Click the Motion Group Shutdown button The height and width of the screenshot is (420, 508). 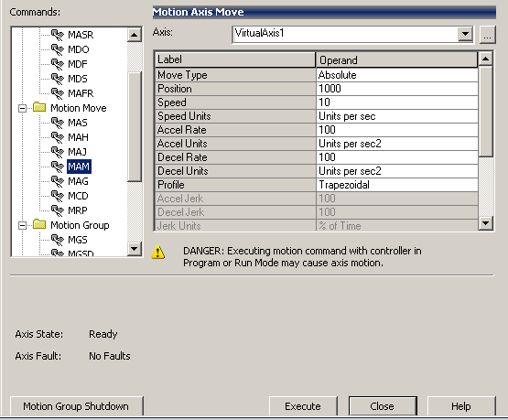[x=77, y=406]
